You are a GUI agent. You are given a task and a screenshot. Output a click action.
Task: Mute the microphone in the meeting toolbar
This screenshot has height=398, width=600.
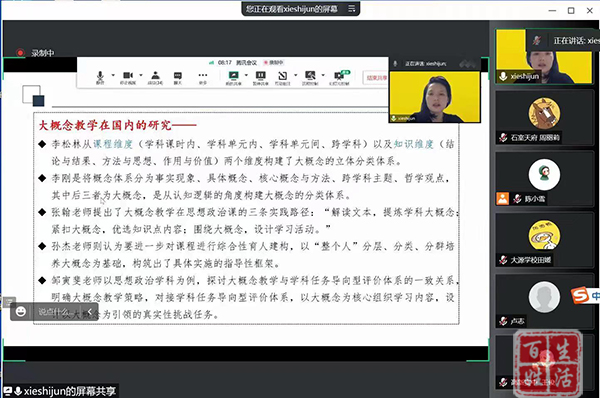(100, 77)
